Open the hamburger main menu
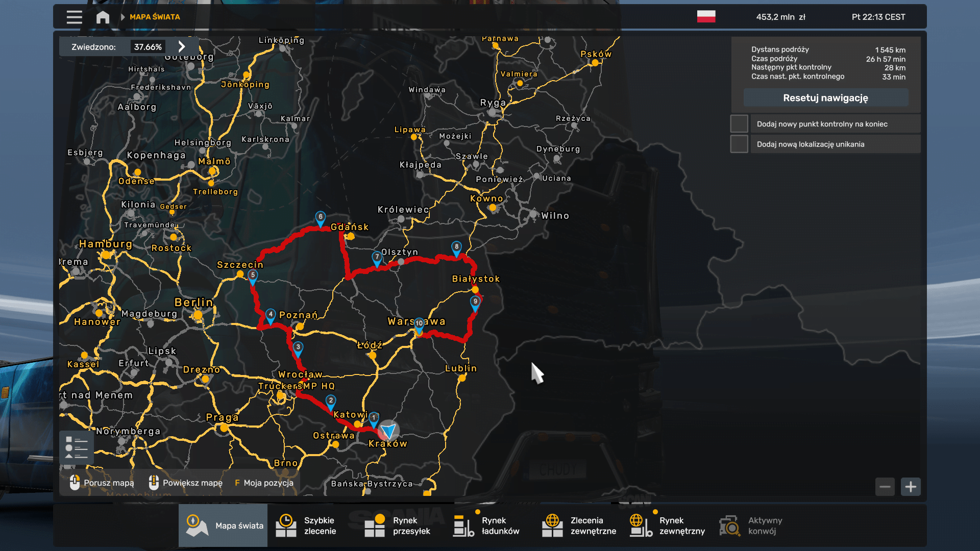Screen dimensions: 980x551 74,17
